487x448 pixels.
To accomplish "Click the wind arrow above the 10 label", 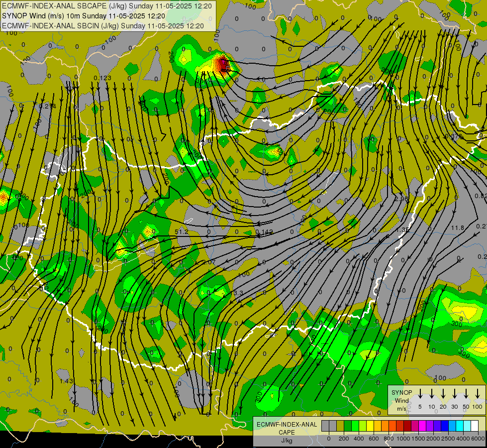I will click(x=432, y=393).
